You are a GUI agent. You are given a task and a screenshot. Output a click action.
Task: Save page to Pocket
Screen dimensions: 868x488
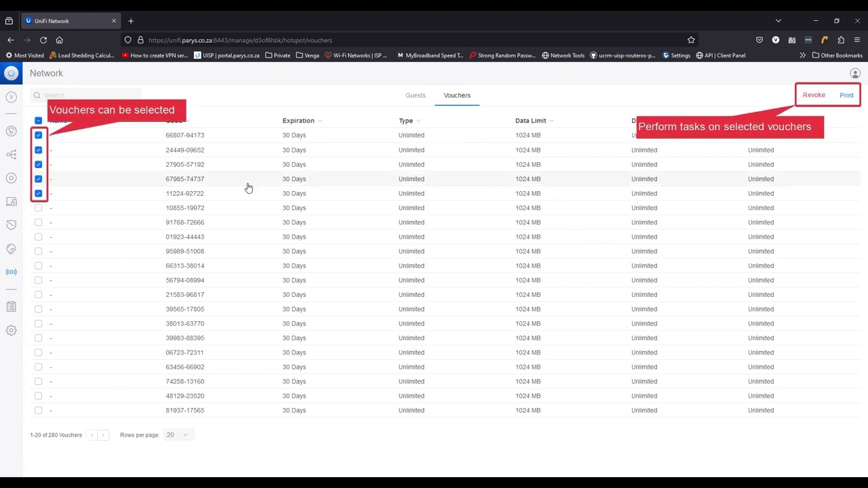(759, 40)
